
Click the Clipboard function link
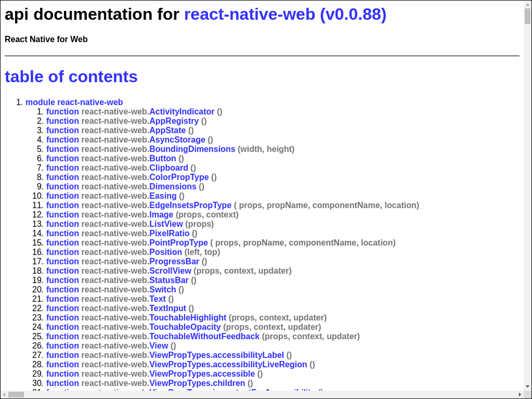pos(168,168)
